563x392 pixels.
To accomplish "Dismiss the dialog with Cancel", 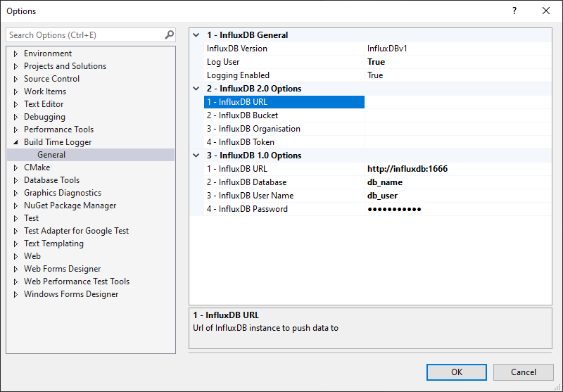I will coord(523,372).
